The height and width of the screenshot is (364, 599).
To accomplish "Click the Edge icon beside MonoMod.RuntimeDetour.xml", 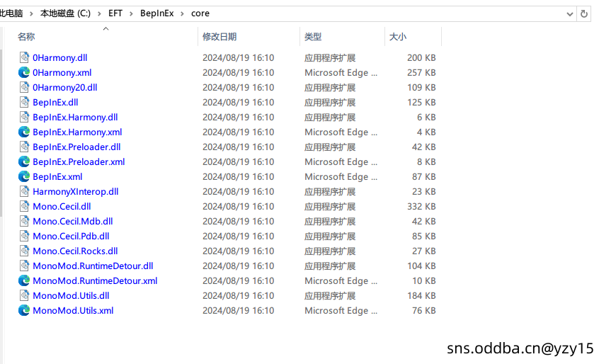I will [24, 281].
